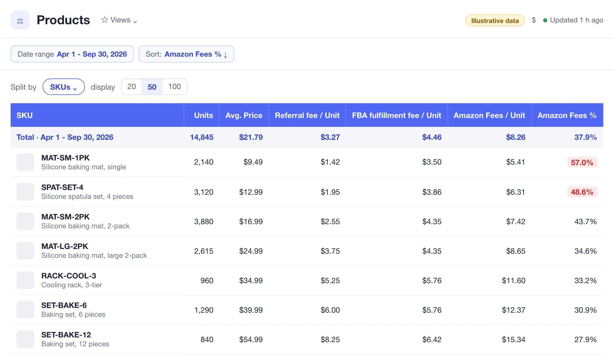Click the $6.42 FBA fulfillment fee cell

pos(432,340)
